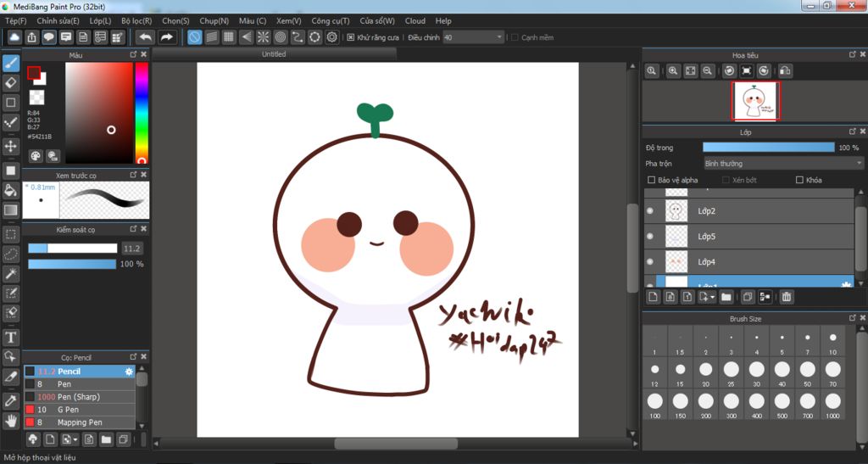Open the Công cụ(T) menu
The width and height of the screenshot is (868, 464).
click(x=331, y=20)
